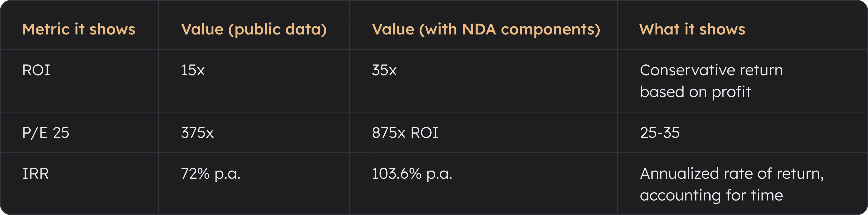The image size is (868, 215).
Task: Select the '25-35' description cell
Action: (659, 133)
